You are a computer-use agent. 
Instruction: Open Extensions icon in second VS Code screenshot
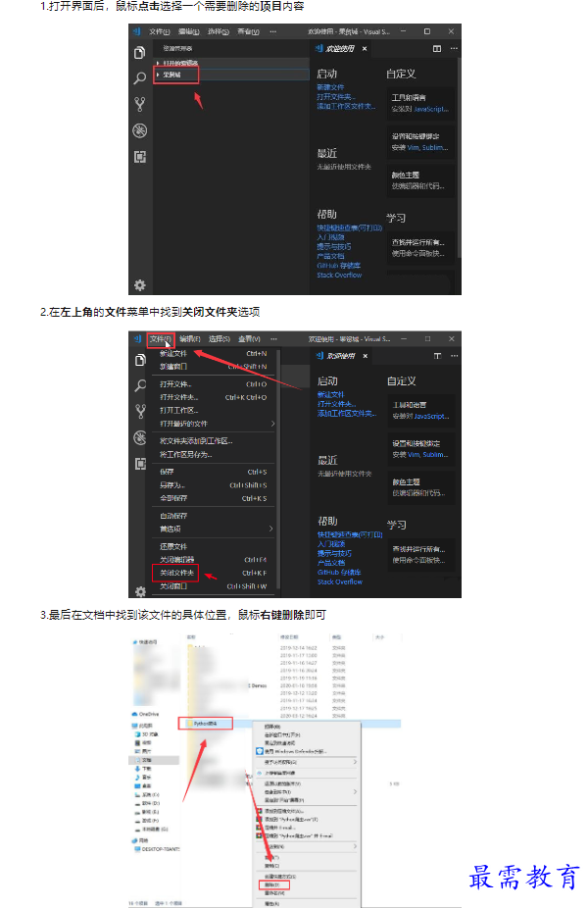click(139, 464)
